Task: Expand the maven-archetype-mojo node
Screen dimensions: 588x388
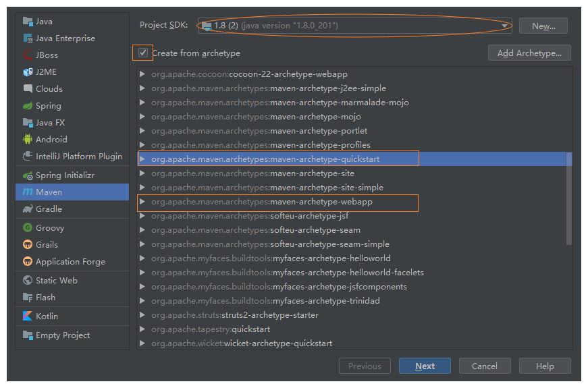Action: [x=142, y=117]
